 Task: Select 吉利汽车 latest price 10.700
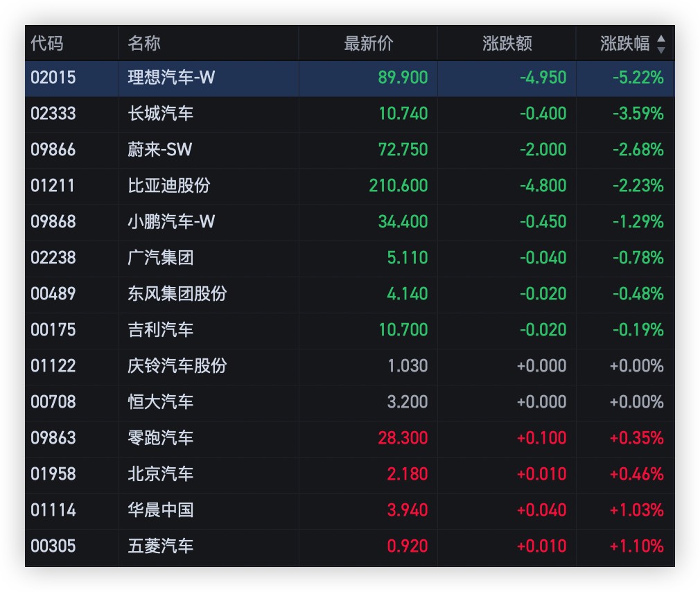403,330
